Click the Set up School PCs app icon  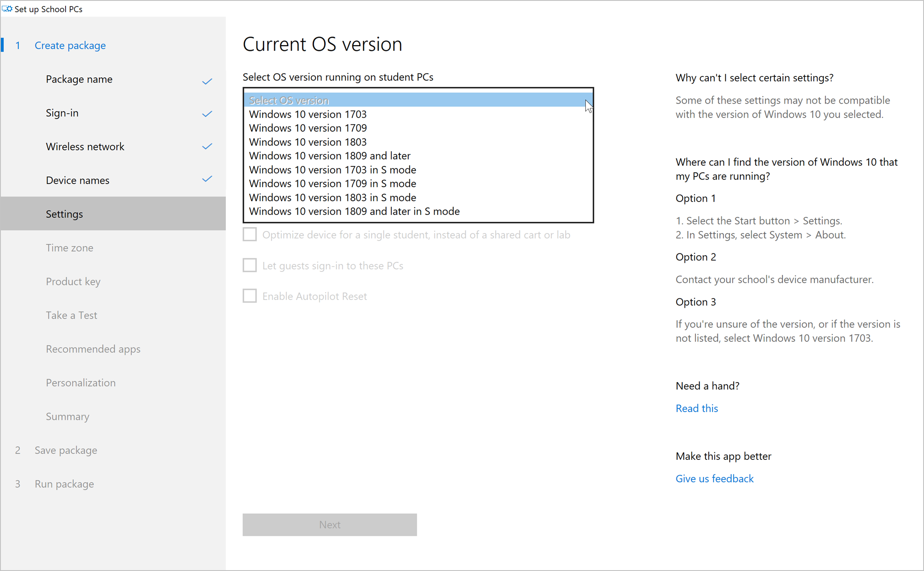[x=7, y=9]
